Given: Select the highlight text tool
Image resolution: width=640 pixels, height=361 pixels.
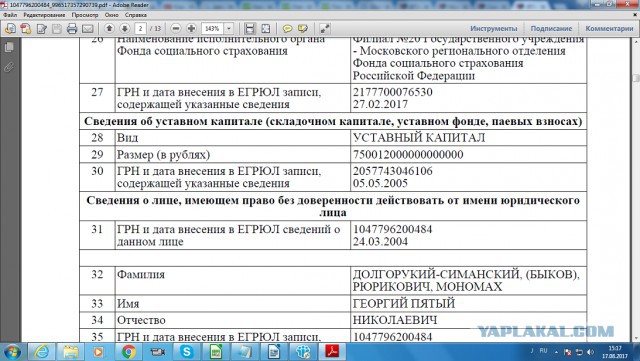Looking at the screenshot, I should [303, 29].
